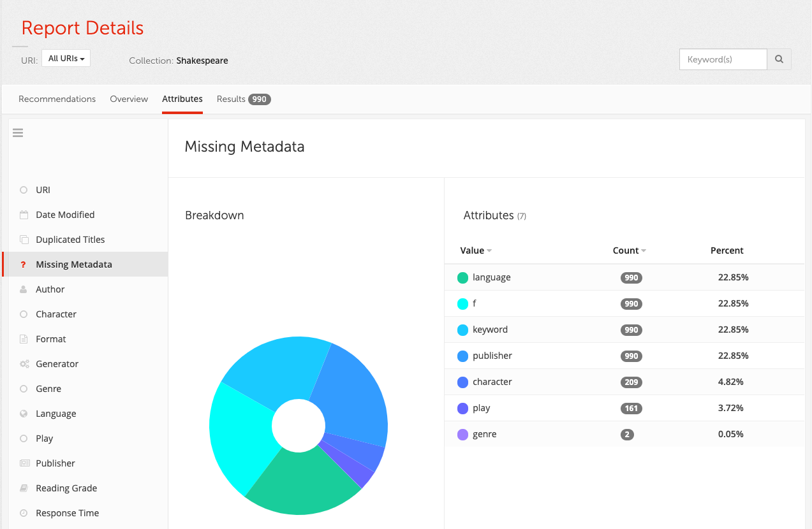Image resolution: width=812 pixels, height=529 pixels.
Task: Open the Recommendations tab
Action: coord(57,99)
